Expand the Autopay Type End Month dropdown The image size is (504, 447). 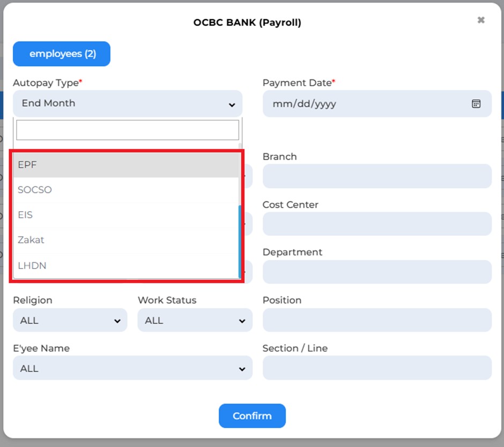tap(127, 103)
